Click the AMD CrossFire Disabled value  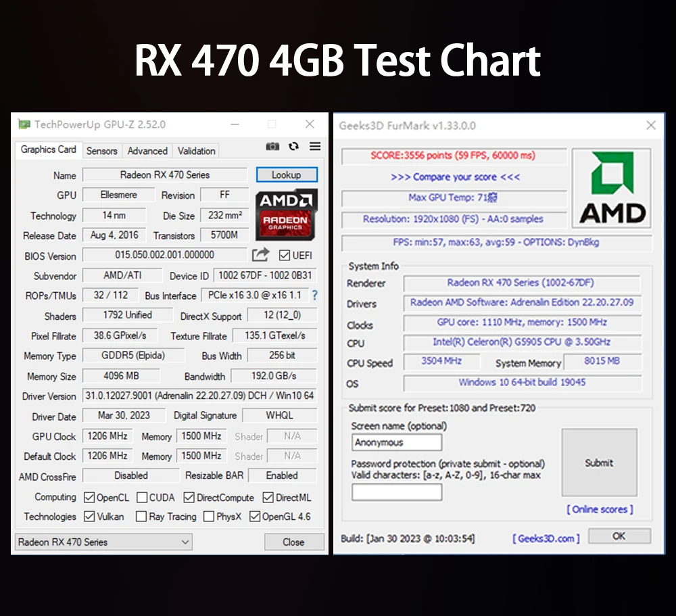[x=131, y=475]
